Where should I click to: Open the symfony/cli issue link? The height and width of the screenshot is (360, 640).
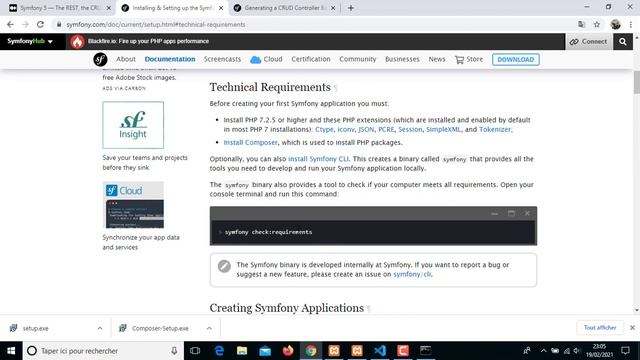tap(412, 274)
